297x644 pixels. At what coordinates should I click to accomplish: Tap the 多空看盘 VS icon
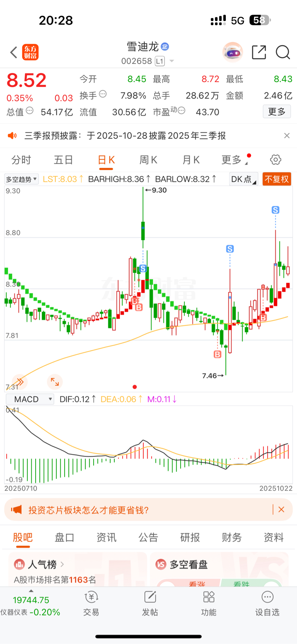click(x=160, y=564)
